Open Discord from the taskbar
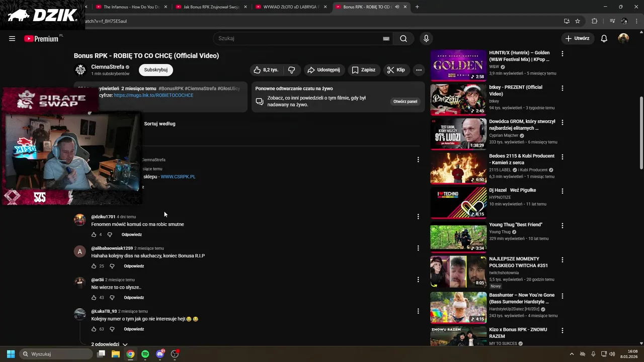Screen dimensions: 644x362 160,354
